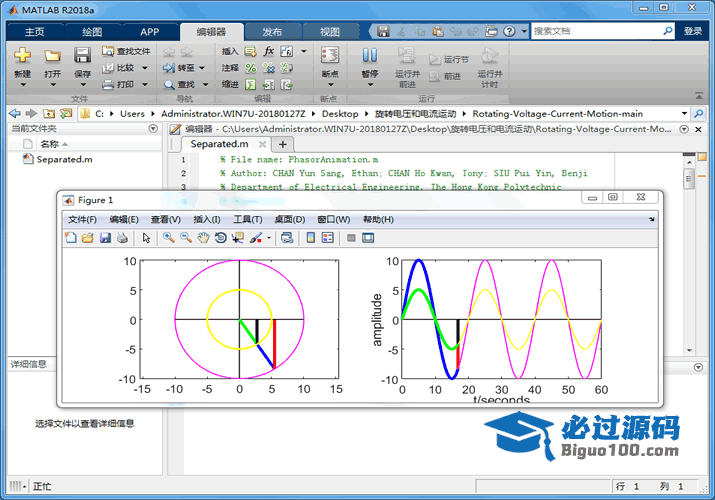Open the 比较 dropdown arrow
This screenshot has height=500, width=715.
click(x=145, y=68)
